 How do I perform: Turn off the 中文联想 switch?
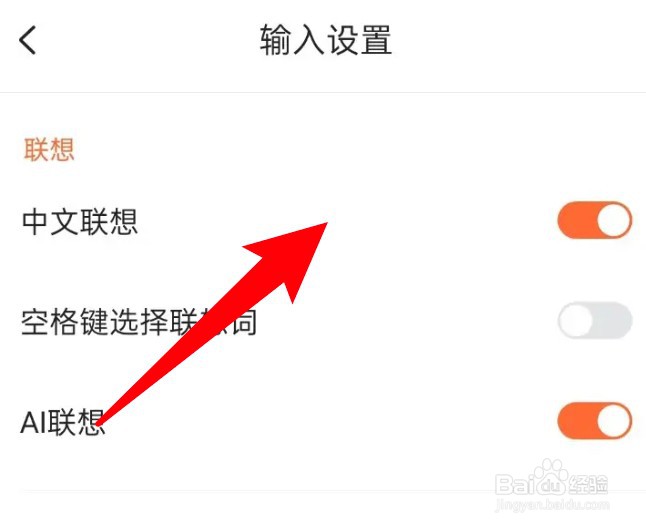[x=595, y=220]
